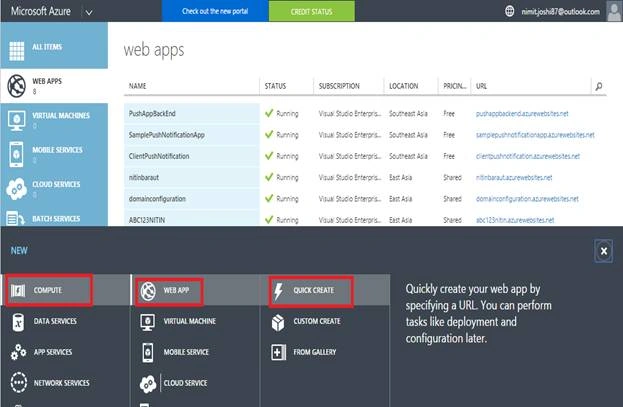Select the nitinbaraut web app row

[x=365, y=178]
